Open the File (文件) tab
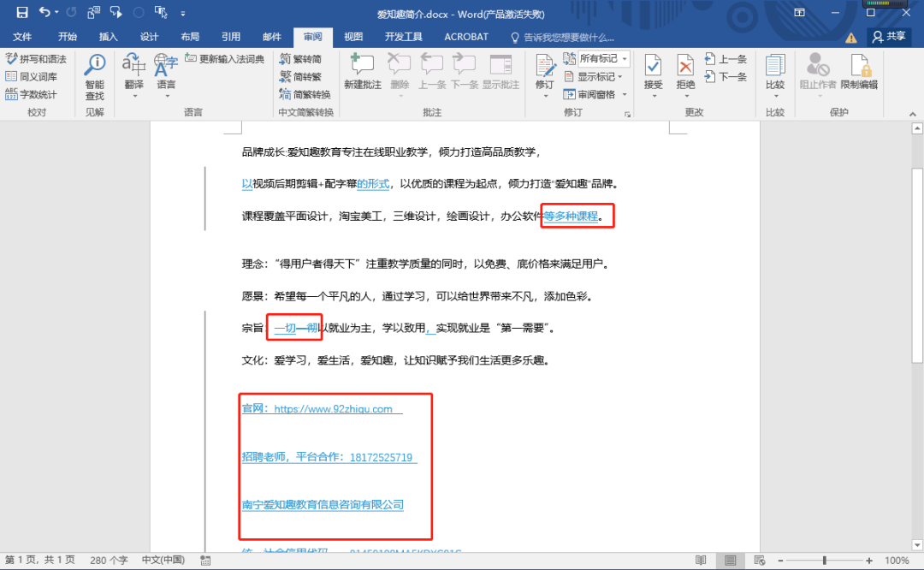This screenshot has height=570, width=924. 22,37
